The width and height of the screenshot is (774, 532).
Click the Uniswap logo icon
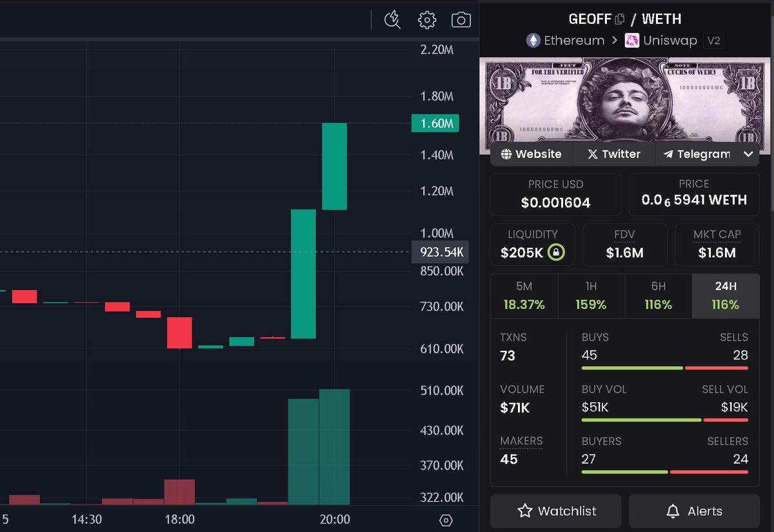[x=632, y=41]
